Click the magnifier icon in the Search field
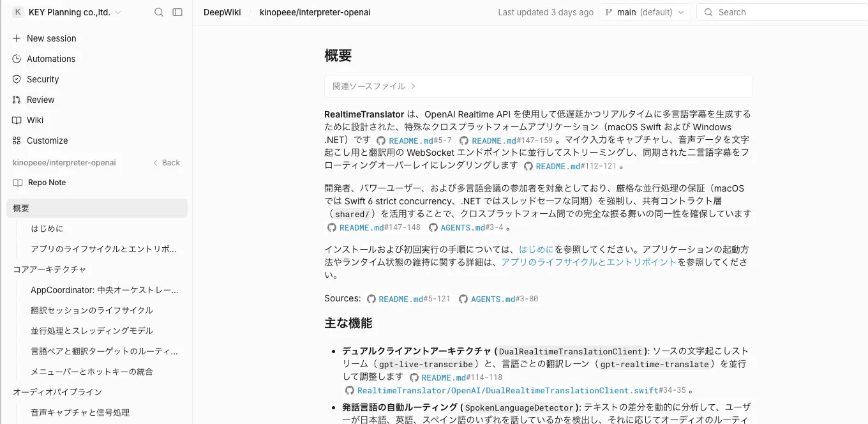Image resolution: width=868 pixels, height=424 pixels. pos(708,12)
